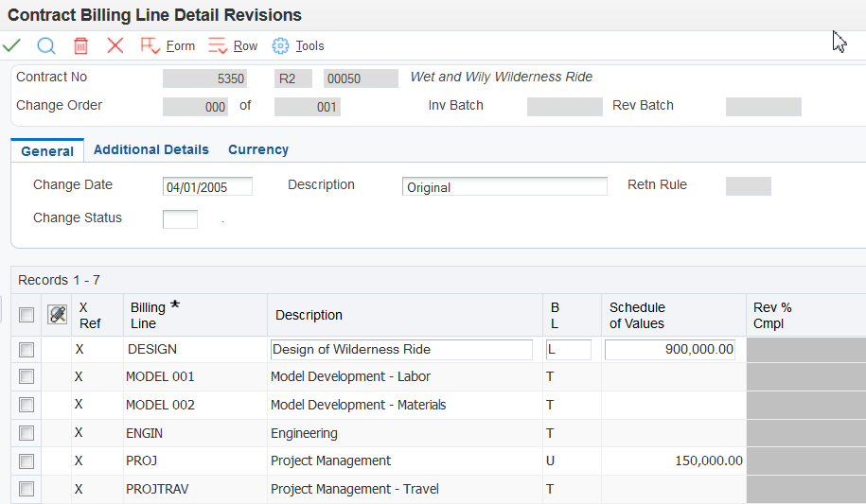Switch to the Currency tab

[x=258, y=149]
